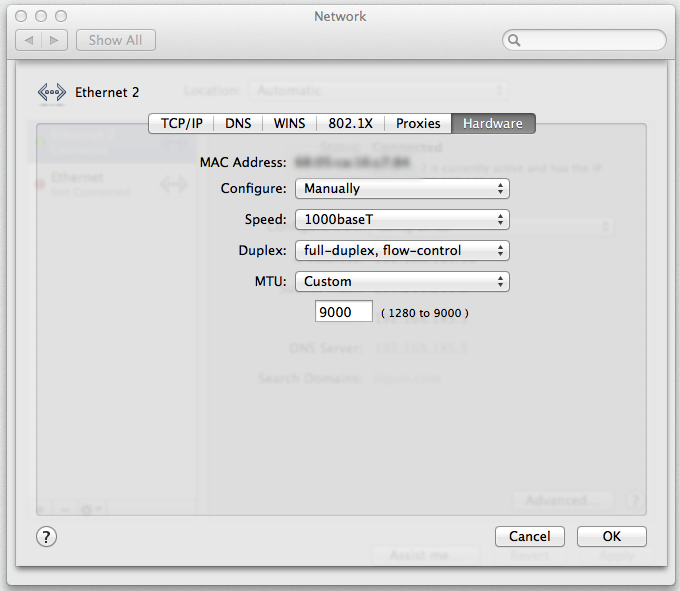Click the custom MTU value field 9000

click(x=343, y=311)
